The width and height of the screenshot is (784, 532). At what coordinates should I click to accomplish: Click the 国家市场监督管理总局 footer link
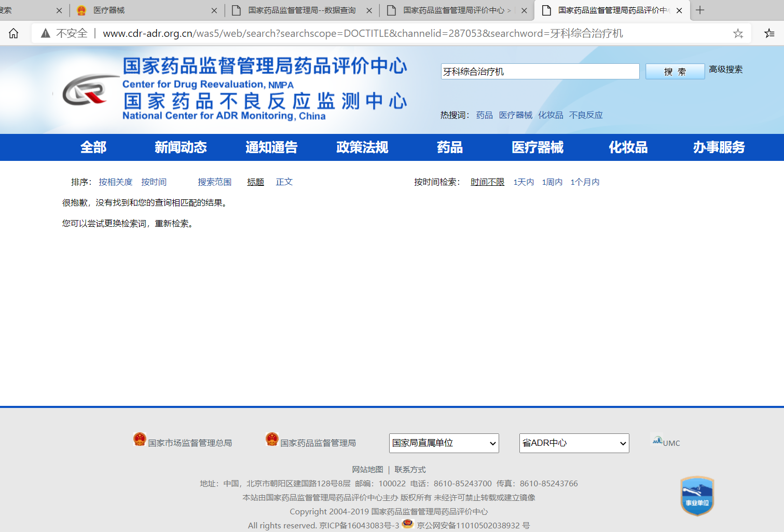(x=190, y=443)
